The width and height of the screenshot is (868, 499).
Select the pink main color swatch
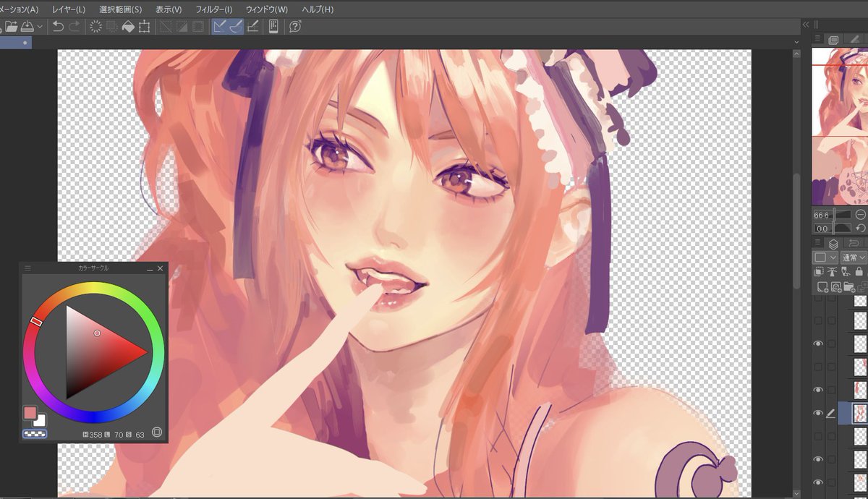pyautogui.click(x=30, y=413)
